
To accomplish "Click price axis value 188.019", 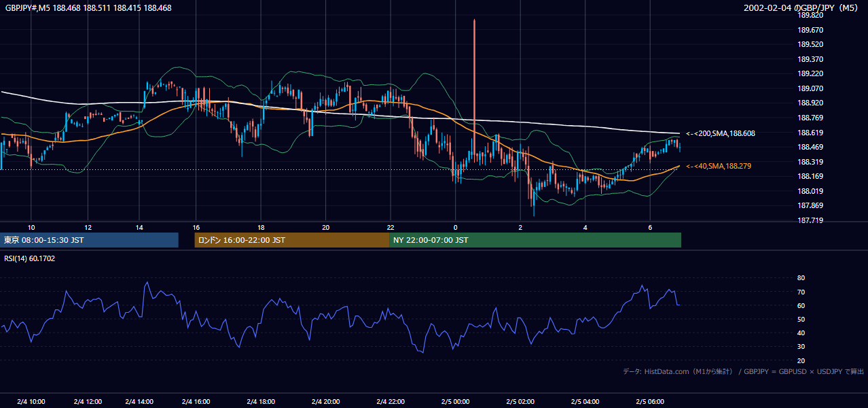I will [810, 192].
